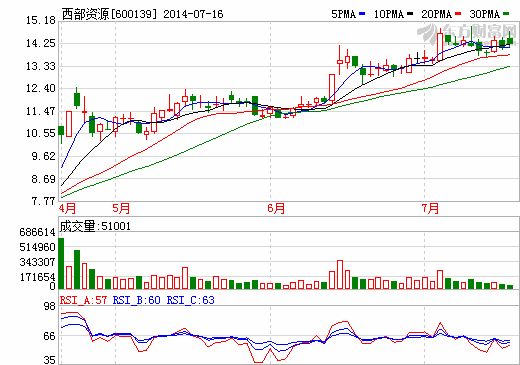The height and width of the screenshot is (365, 520).
Task: Click the blue 5PMA color marker
Action: click(x=362, y=14)
